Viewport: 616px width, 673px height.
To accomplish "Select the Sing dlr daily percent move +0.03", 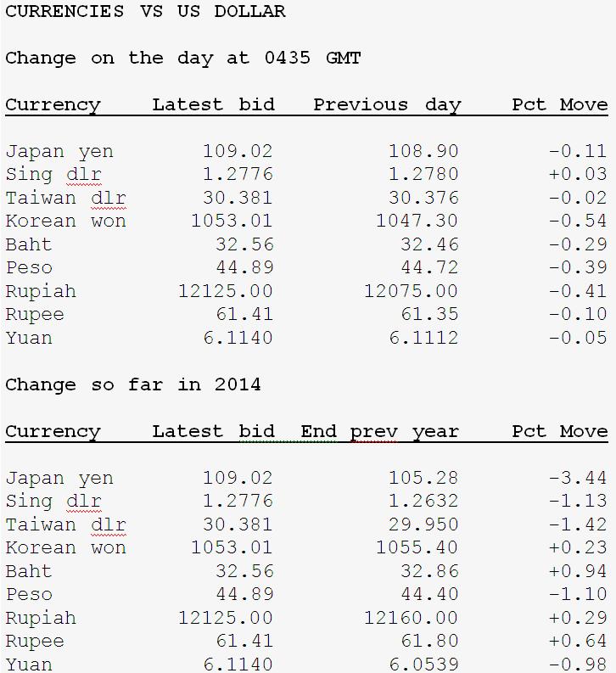I will 577,175.
